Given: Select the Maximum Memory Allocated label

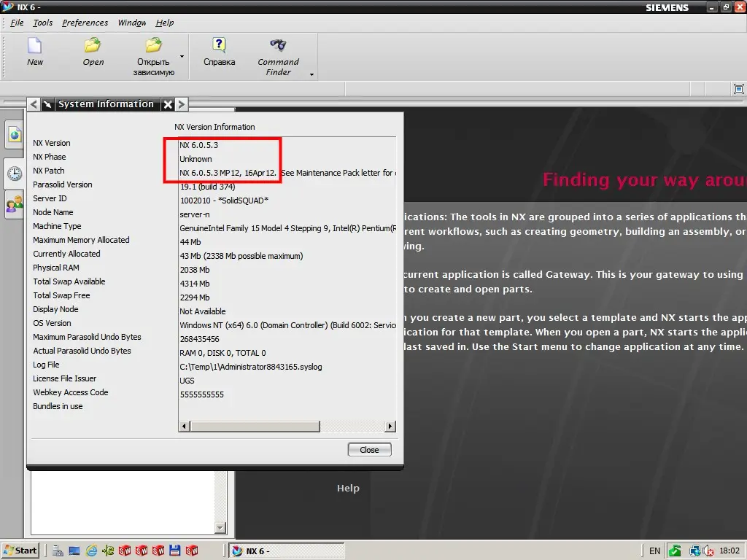Looking at the screenshot, I should pos(81,240).
